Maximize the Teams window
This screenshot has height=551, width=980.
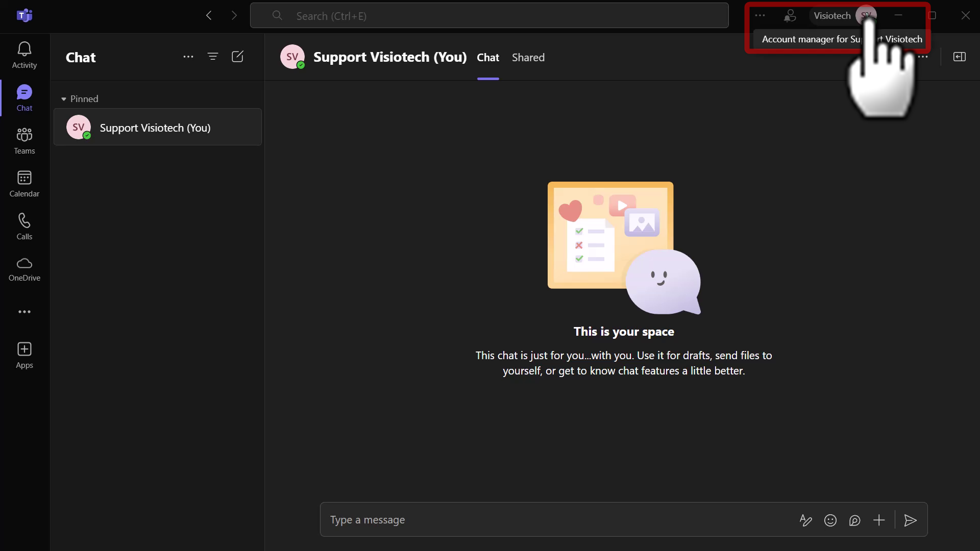(932, 15)
